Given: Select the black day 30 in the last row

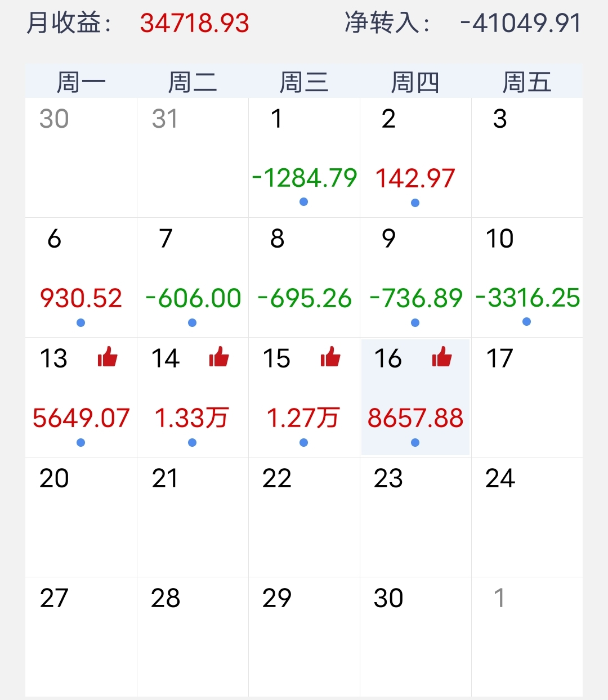Looking at the screenshot, I should (415, 637).
